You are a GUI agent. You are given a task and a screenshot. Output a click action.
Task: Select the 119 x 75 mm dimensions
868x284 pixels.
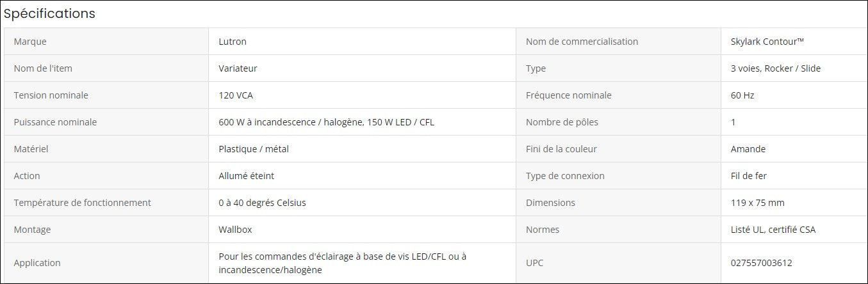[757, 203]
